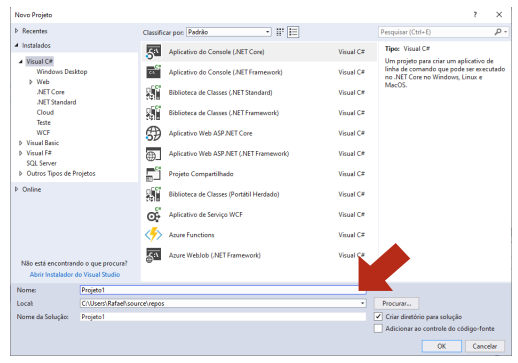Expand the Visual Basic node

21,143
